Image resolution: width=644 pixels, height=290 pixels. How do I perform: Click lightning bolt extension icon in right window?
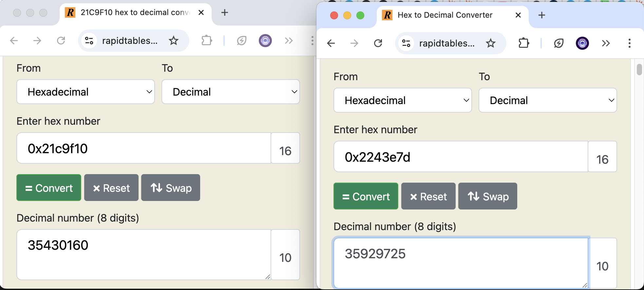pyautogui.click(x=559, y=43)
